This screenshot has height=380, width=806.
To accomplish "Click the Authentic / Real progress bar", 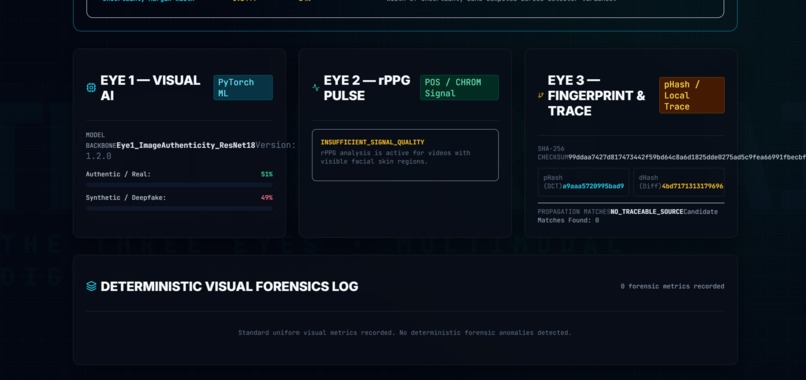I will pyautogui.click(x=179, y=185).
